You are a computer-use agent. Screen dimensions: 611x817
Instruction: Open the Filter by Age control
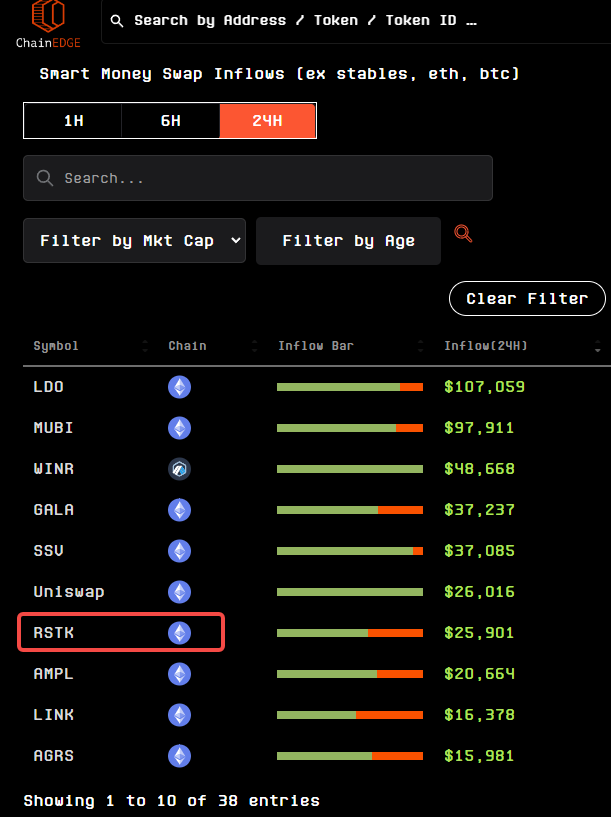pyautogui.click(x=348, y=241)
